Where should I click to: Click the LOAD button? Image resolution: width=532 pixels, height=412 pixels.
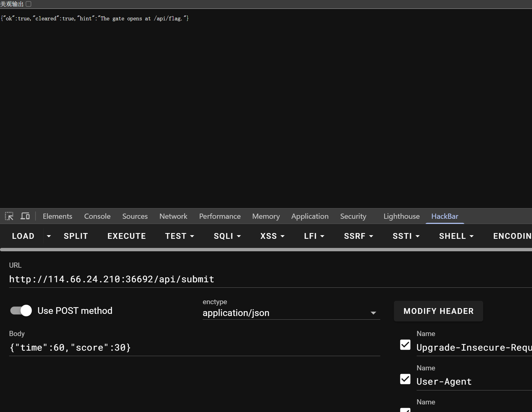pos(23,236)
